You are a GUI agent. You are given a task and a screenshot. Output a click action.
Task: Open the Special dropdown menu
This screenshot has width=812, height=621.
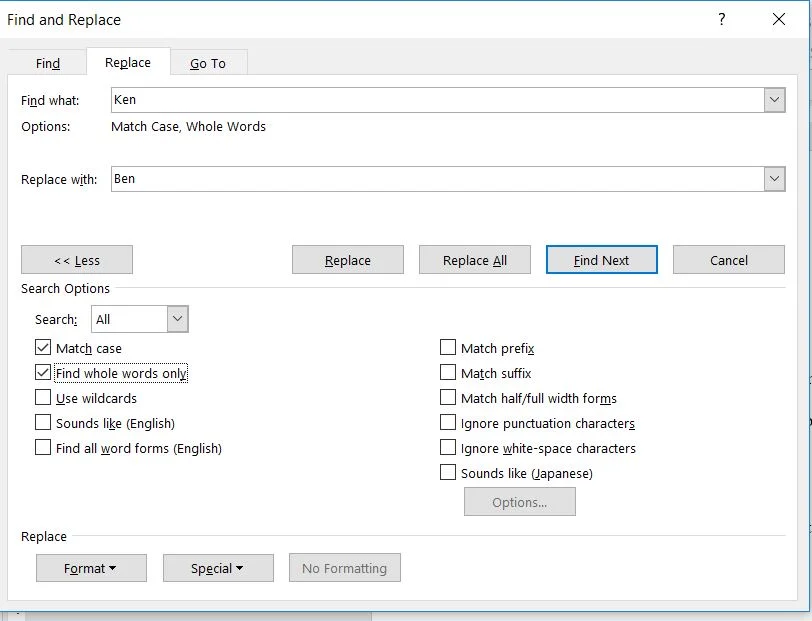(218, 568)
